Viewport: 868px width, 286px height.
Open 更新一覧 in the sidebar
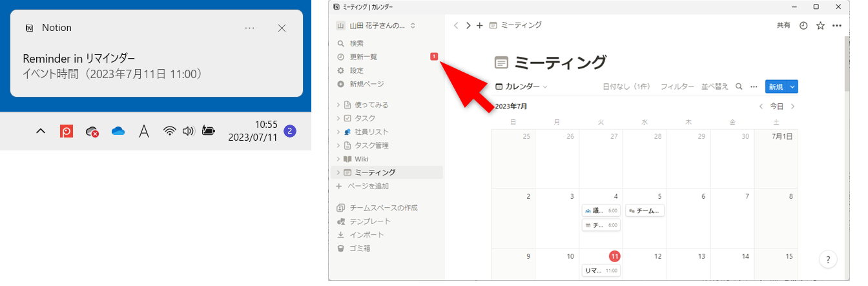click(364, 57)
